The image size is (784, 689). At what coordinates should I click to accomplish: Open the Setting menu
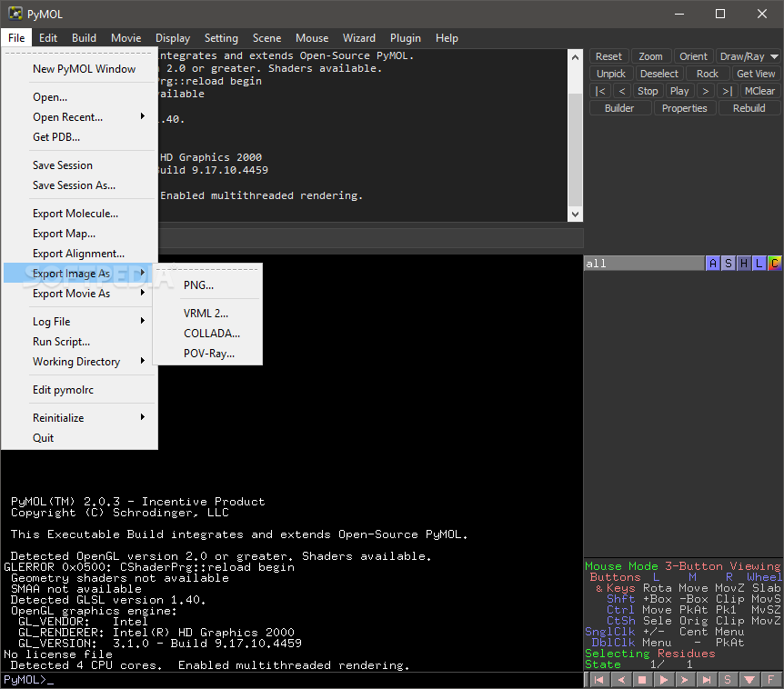[221, 38]
